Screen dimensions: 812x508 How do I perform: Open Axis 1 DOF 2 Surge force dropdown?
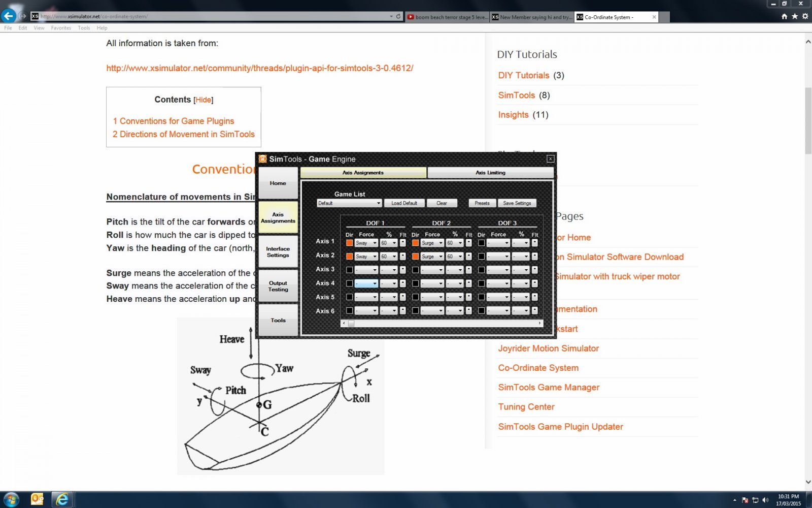[x=432, y=243]
